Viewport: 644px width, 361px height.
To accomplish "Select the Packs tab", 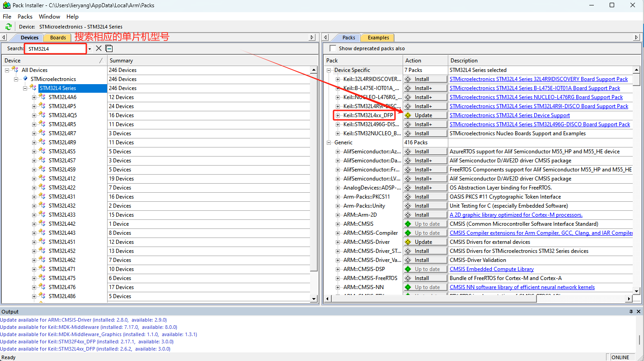I will (348, 38).
